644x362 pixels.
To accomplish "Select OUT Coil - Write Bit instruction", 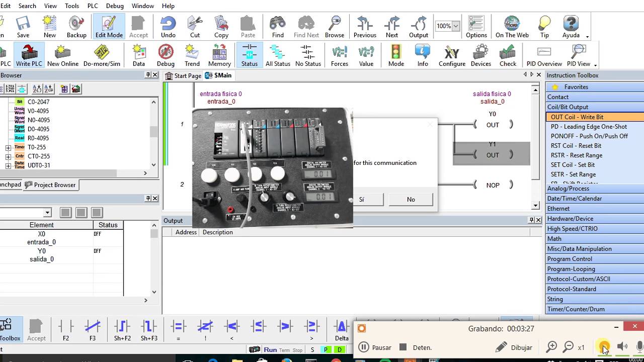I will (x=595, y=117).
